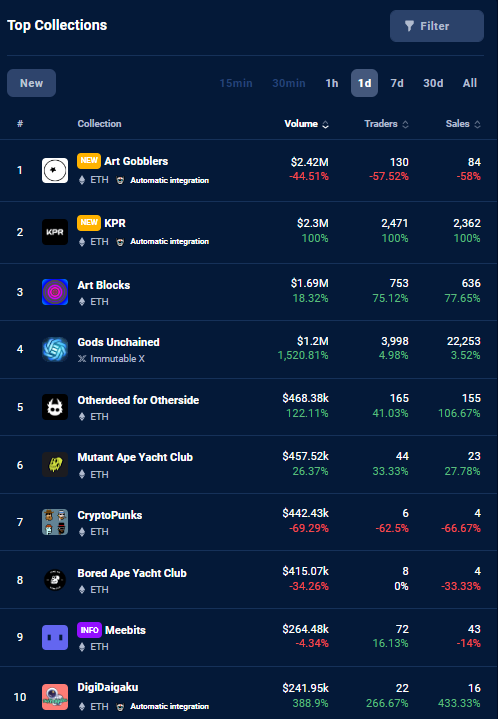Open the DigiDaigaku collection name

point(108,687)
